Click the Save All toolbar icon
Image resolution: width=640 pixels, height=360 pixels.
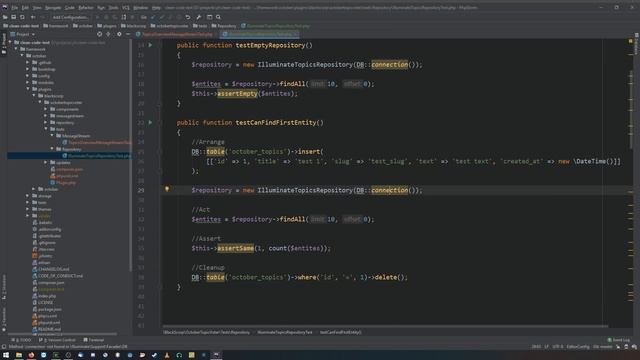(x=13, y=17)
